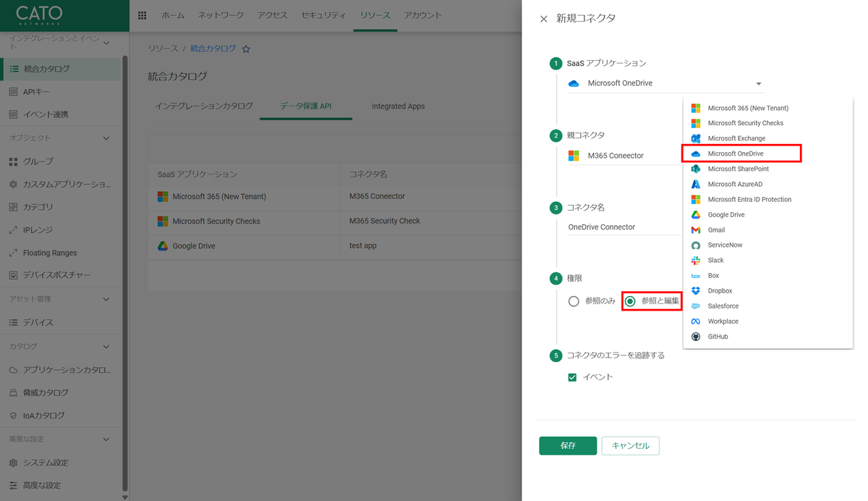Viewport: 868px width, 501px height.
Task: Click the Salesforce icon
Action: 696,306
